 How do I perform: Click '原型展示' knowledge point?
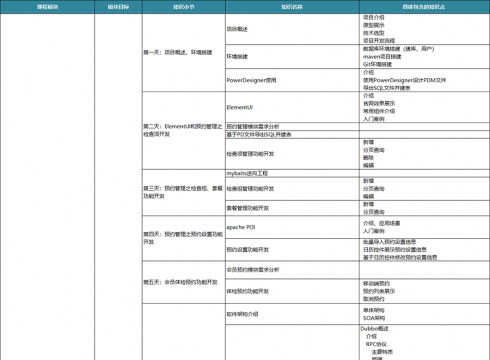pos(373,25)
